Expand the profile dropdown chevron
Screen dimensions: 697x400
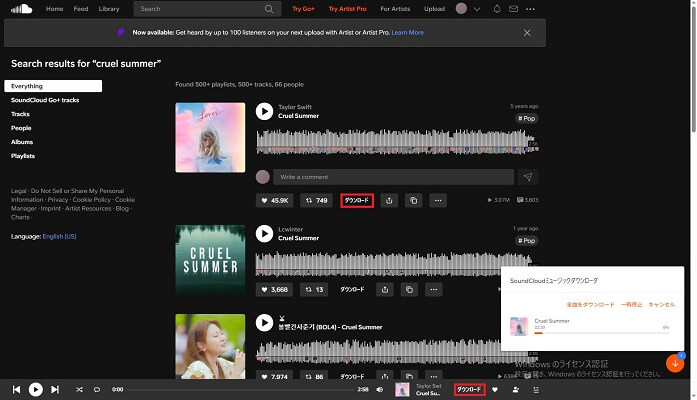pos(477,9)
